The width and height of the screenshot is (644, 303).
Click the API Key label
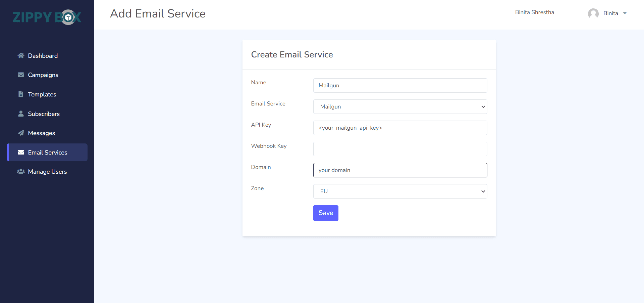click(x=261, y=125)
